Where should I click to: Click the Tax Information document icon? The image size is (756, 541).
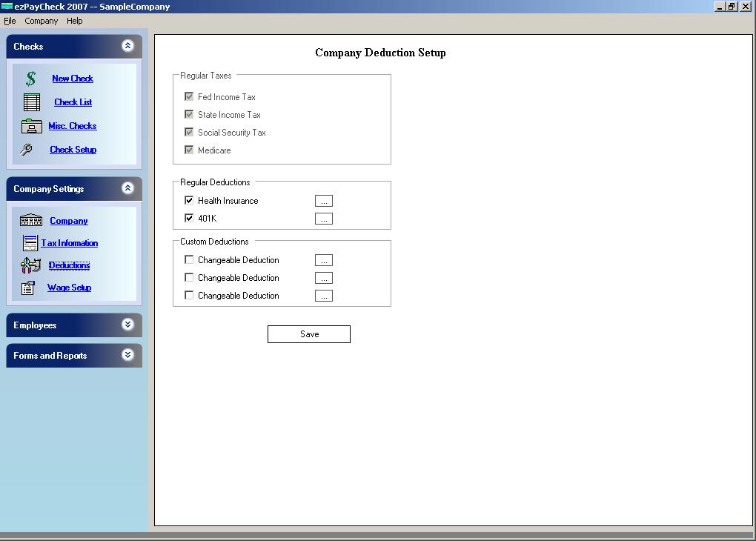point(30,242)
